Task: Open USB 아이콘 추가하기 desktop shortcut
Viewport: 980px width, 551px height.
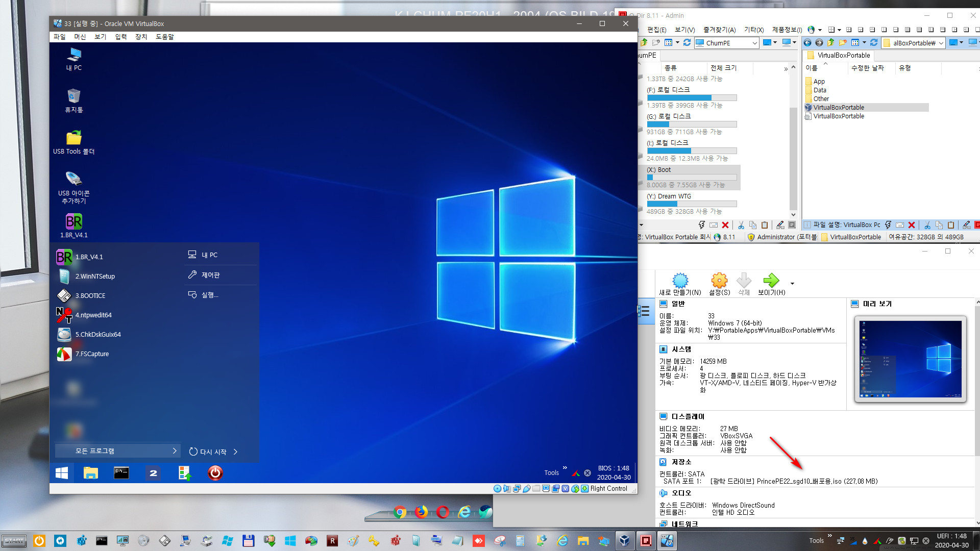Action: tap(74, 187)
